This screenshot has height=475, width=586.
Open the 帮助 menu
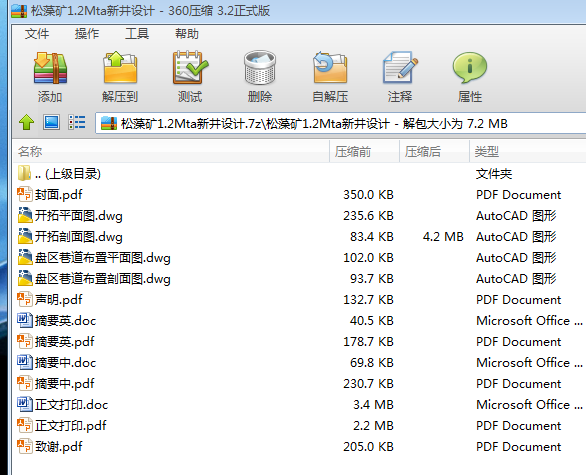pyautogui.click(x=187, y=34)
